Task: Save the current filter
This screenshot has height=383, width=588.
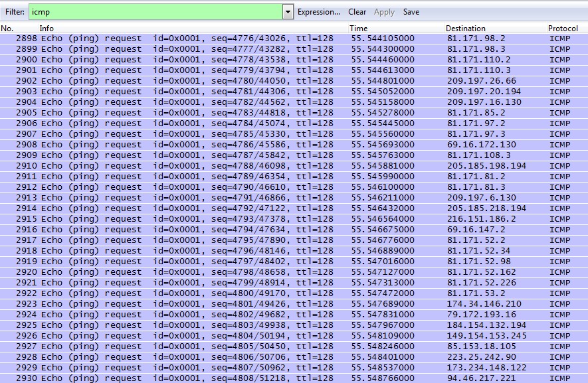Action: [x=411, y=12]
